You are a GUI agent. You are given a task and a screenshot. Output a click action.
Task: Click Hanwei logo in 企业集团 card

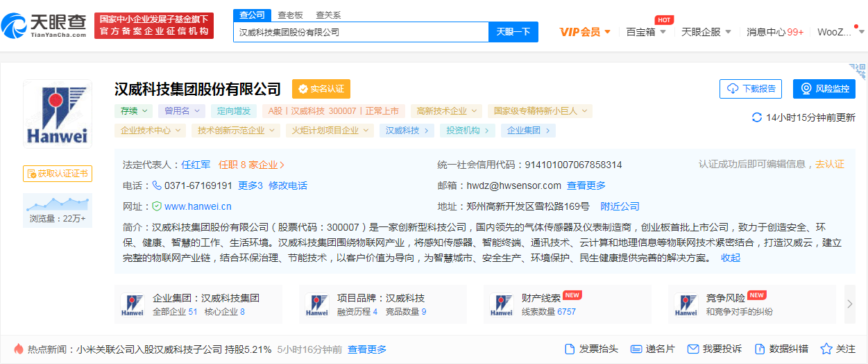[132, 304]
